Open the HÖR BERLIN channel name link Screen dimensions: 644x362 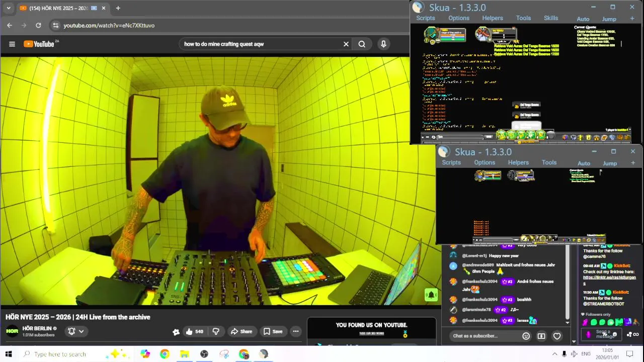click(x=37, y=328)
